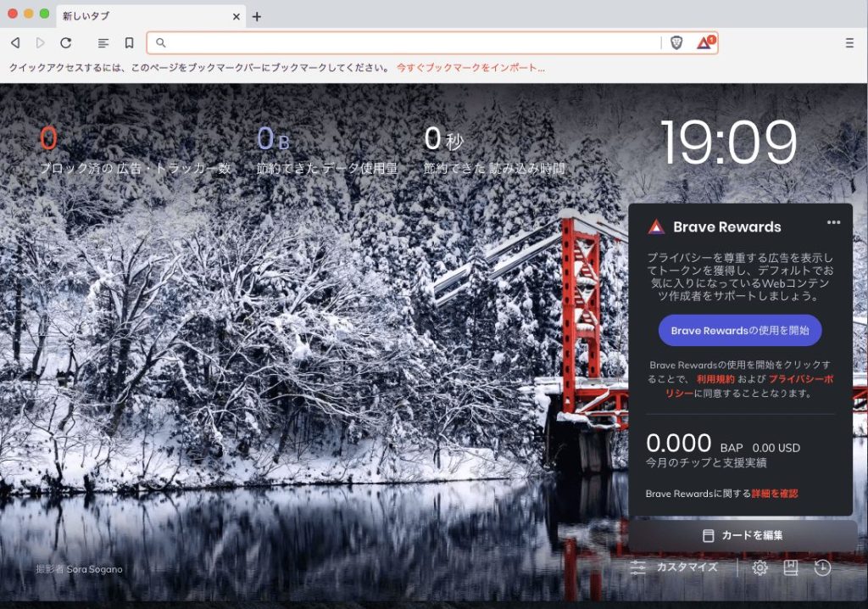868x609 pixels.
Task: Follow the 詳細を確認 link
Action: click(x=775, y=493)
